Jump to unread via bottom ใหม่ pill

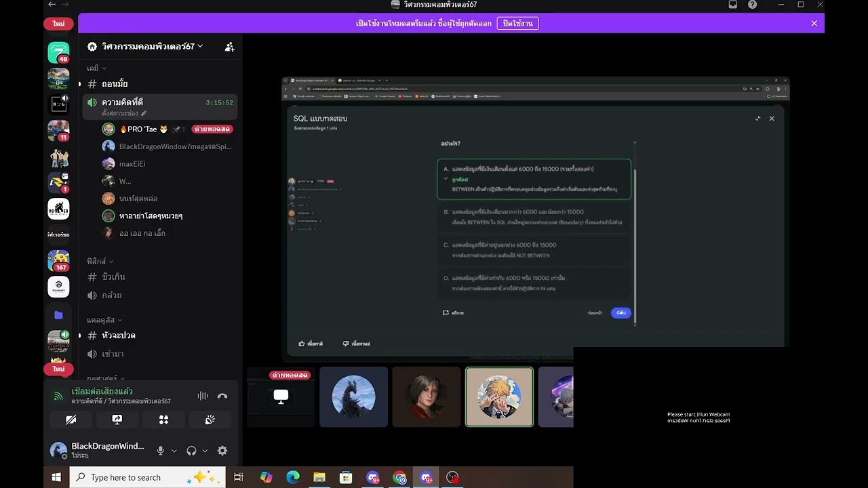click(58, 369)
